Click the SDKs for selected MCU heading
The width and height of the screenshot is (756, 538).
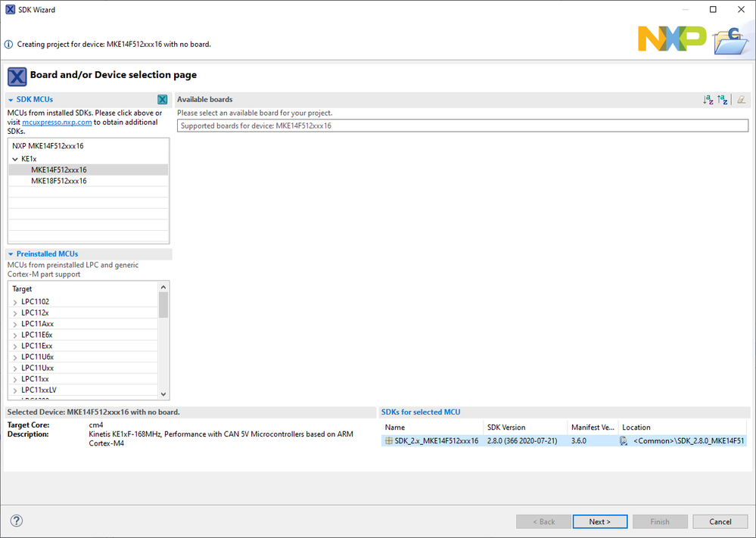click(421, 412)
